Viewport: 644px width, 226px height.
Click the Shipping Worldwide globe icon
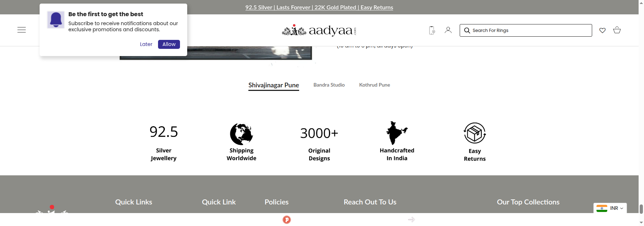pos(241,134)
